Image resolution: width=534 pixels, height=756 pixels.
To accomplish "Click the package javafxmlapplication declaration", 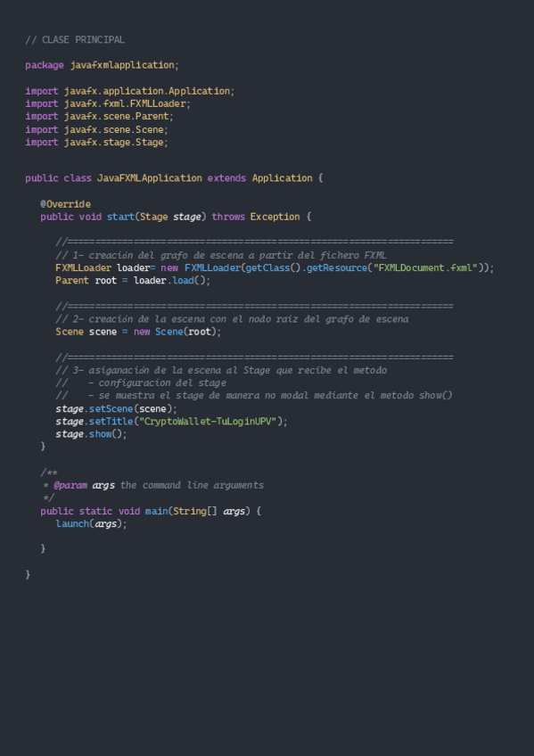I will (x=102, y=64).
